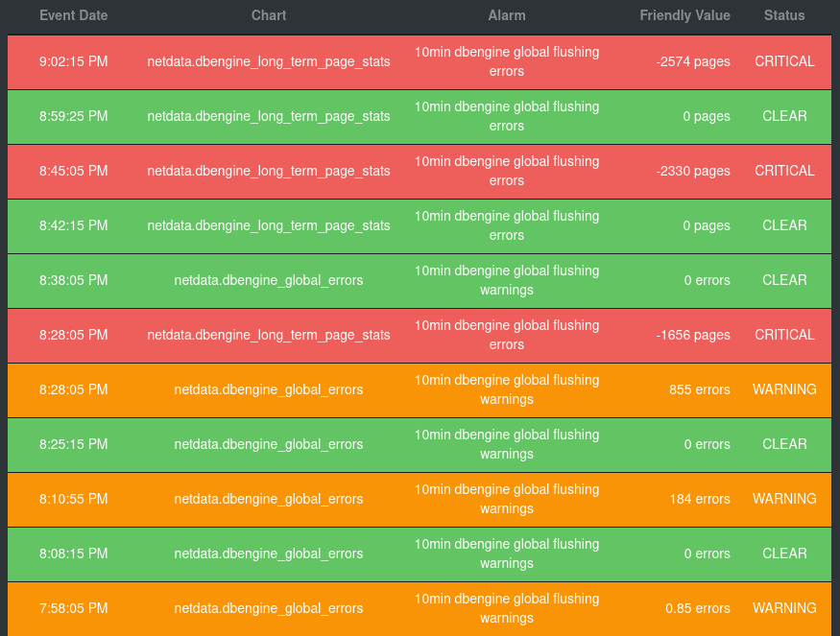Click the CLEAR row at 8:42:15 PM
This screenshot has width=840, height=636.
coord(420,225)
